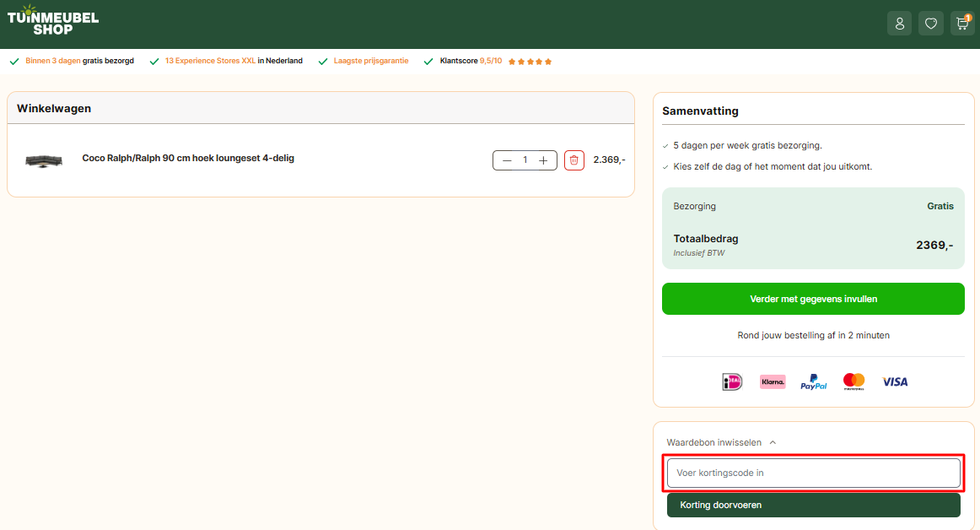
Task: Select the Klarna payment icon
Action: [x=773, y=381]
